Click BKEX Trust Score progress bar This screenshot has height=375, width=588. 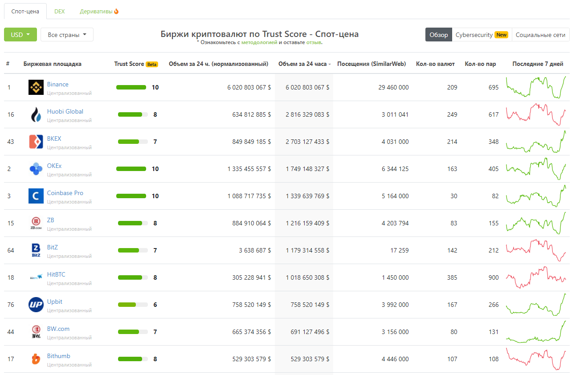pos(133,142)
